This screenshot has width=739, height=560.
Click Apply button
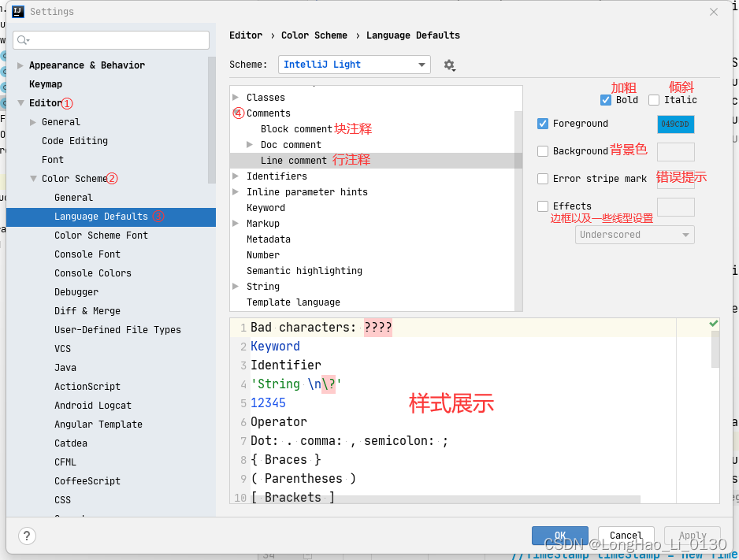coord(693,536)
